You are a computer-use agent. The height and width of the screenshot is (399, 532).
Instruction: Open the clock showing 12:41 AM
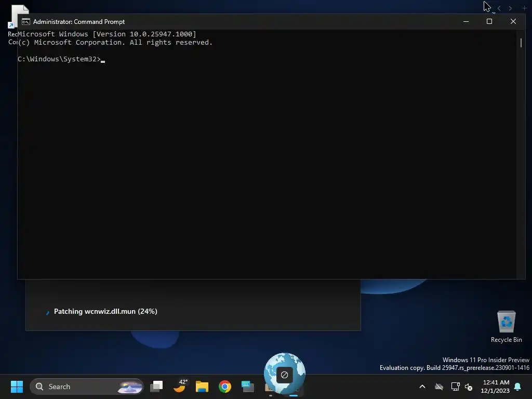495,387
